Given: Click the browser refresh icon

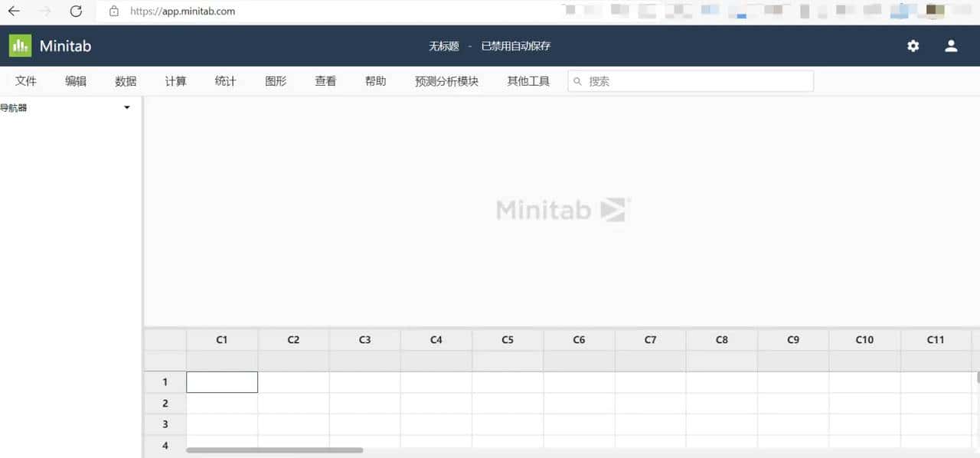Looking at the screenshot, I should (x=76, y=11).
